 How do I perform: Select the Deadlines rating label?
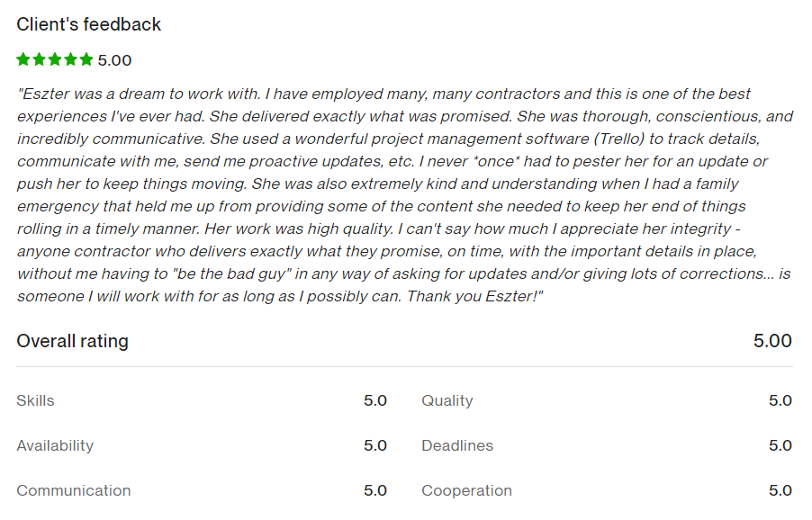click(x=457, y=445)
